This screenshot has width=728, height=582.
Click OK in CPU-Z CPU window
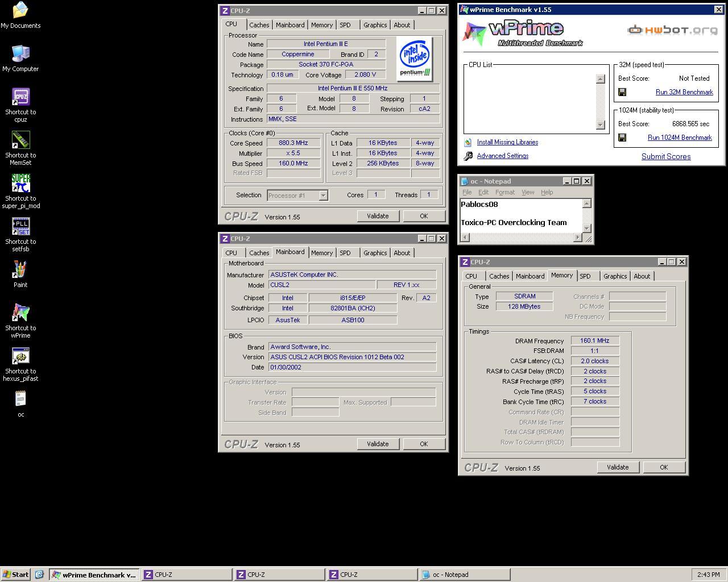424,216
